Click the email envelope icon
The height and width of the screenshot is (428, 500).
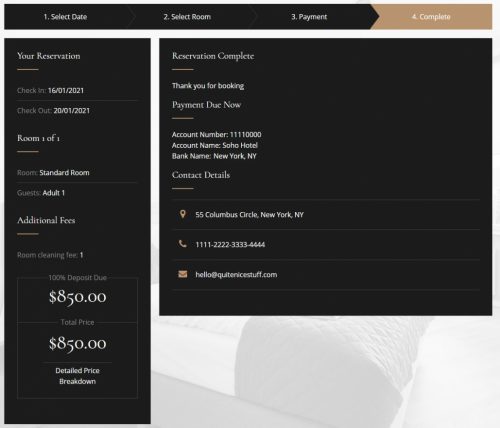coord(183,274)
